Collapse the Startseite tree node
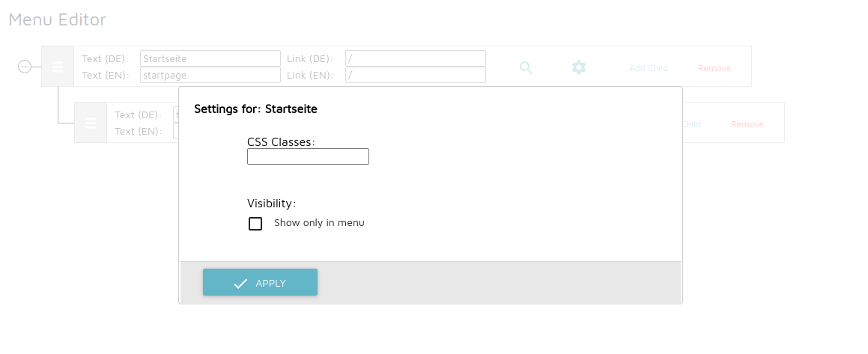The width and height of the screenshot is (868, 354). click(25, 67)
